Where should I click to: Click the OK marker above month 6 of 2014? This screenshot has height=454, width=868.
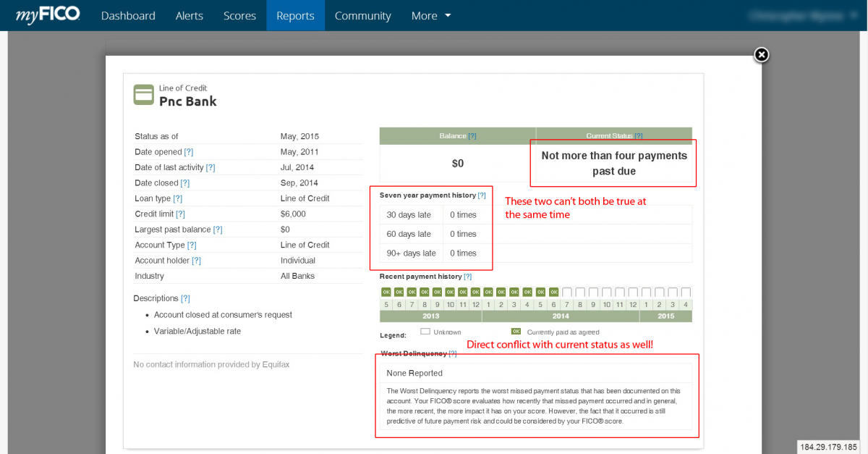(x=553, y=292)
